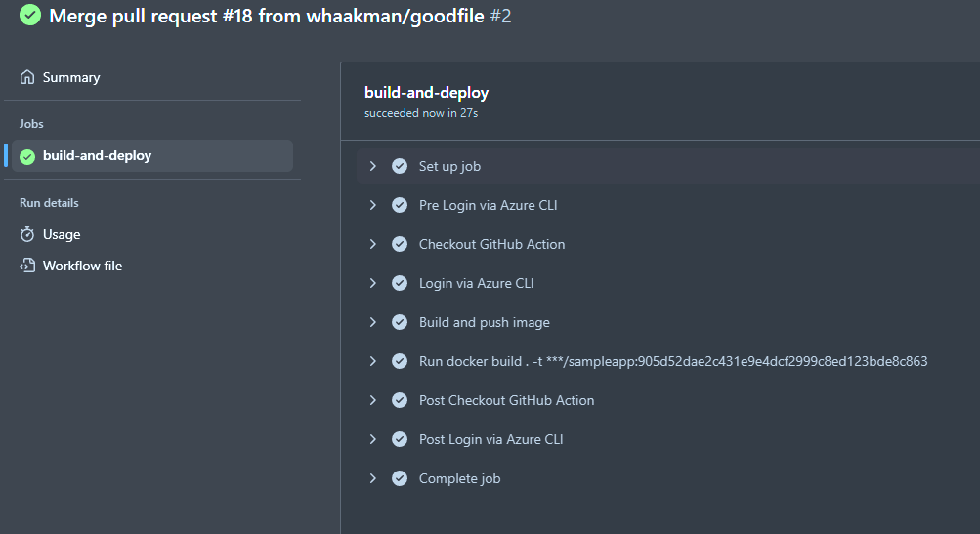Expand the Login via Azure CLI step chevron
This screenshot has width=980, height=534.
pyautogui.click(x=373, y=283)
